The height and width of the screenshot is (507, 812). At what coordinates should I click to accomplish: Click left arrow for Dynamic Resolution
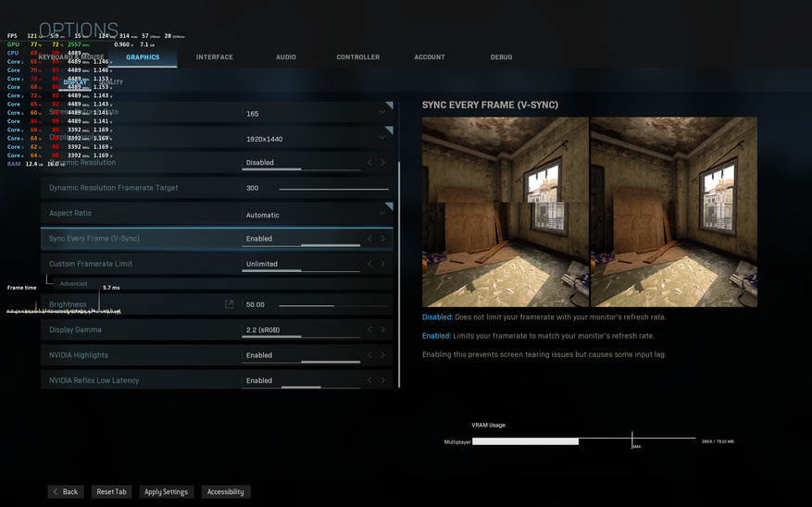(369, 163)
